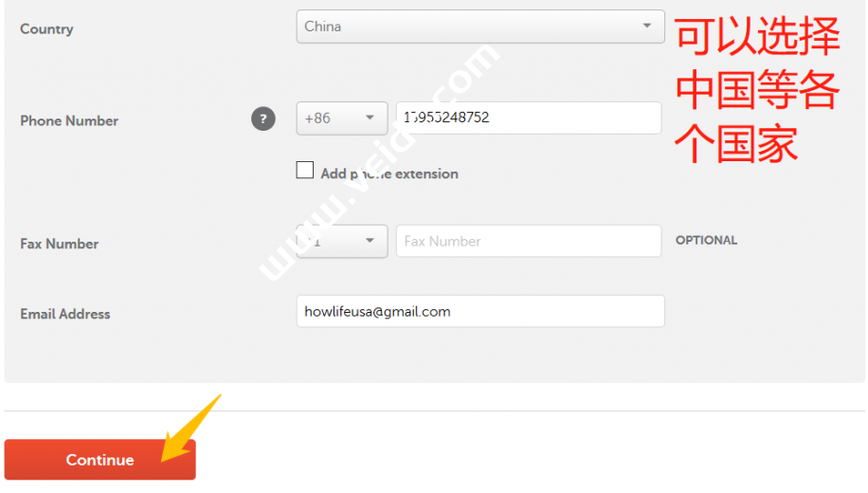Click the diagonal www watermark text
Viewport: 868px width, 493px height.
[x=379, y=162]
